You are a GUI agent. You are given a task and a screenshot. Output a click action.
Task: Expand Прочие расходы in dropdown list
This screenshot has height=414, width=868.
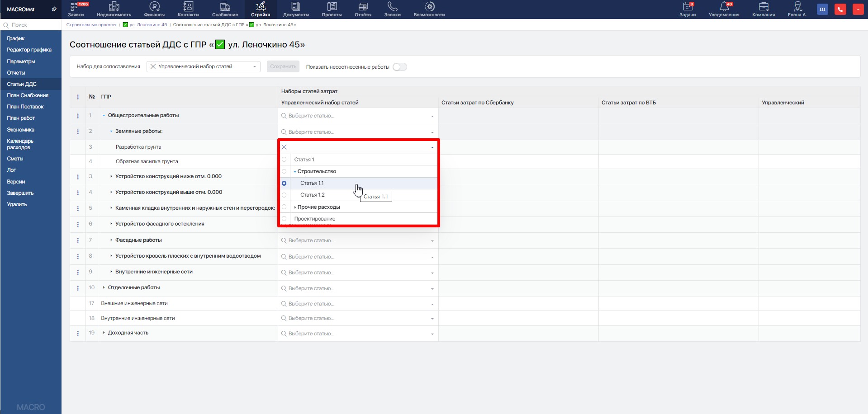click(x=295, y=207)
